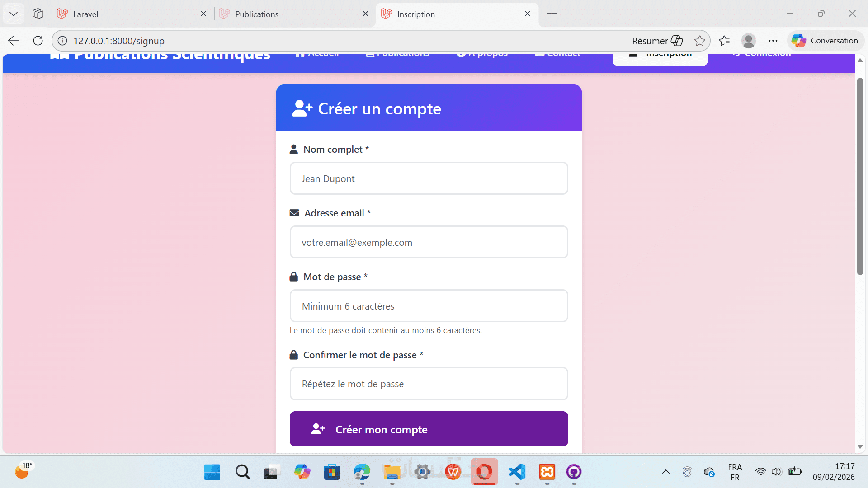Viewport: 868px width, 488px height.
Task: Open the tab actions workspace icon
Action: [38, 14]
